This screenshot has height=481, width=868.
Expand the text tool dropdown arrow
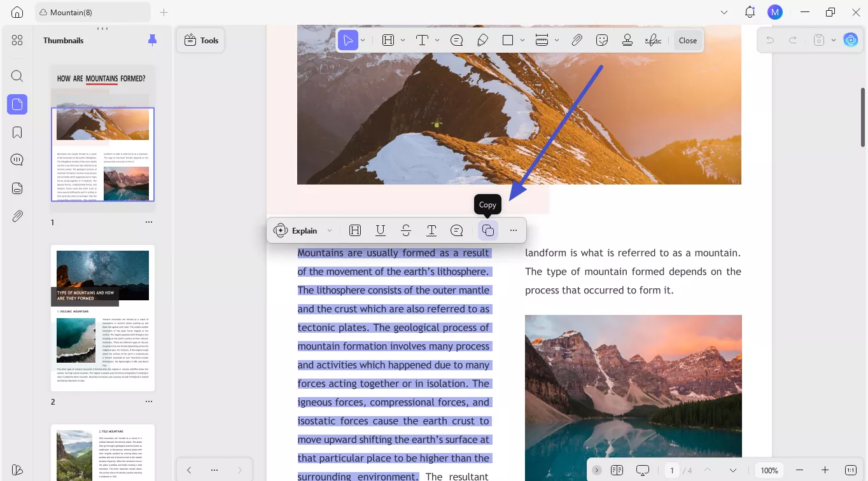437,40
